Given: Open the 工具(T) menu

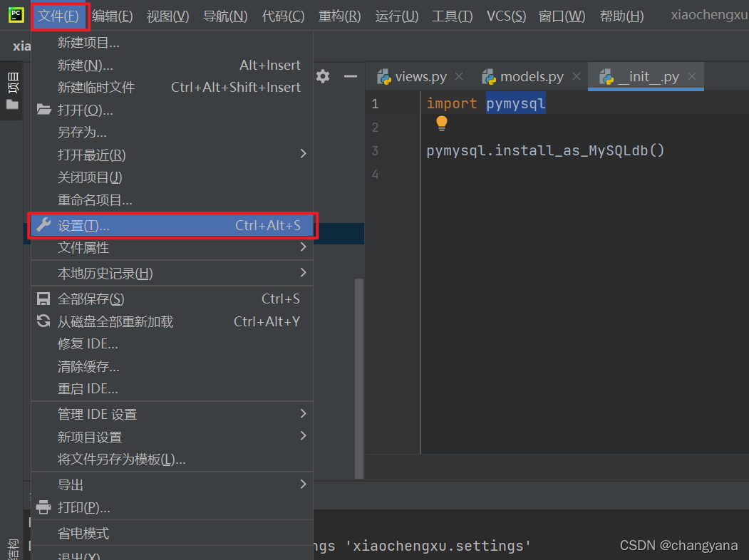Looking at the screenshot, I should (x=453, y=16).
